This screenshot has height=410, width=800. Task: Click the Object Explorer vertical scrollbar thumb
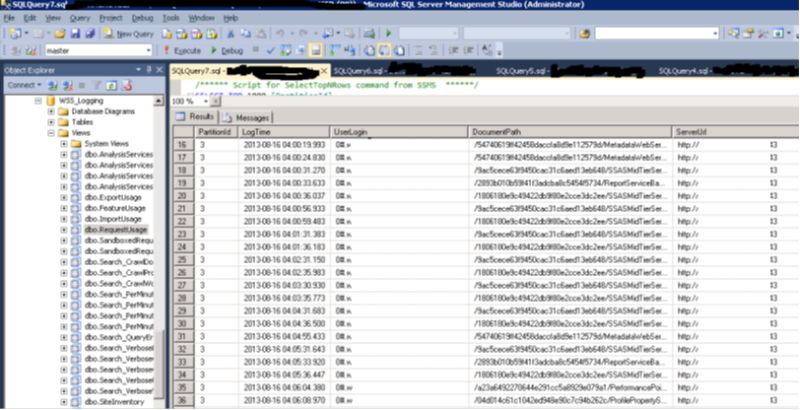159,364
